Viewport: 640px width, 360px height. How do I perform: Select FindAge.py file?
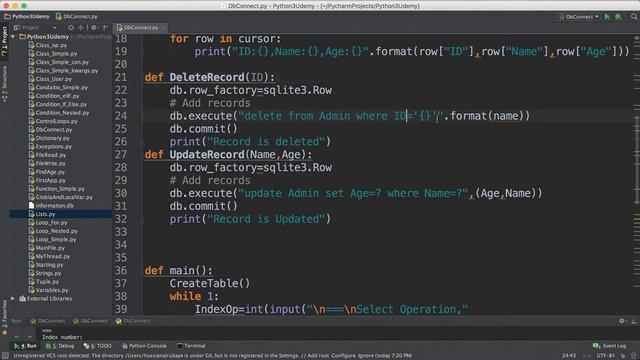coord(46,172)
